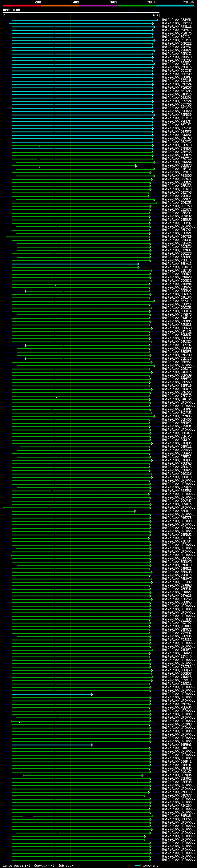Click label UniRef100_Q9AV87
The width and height of the screenshot is (197, 868).
[x=176, y=47]
